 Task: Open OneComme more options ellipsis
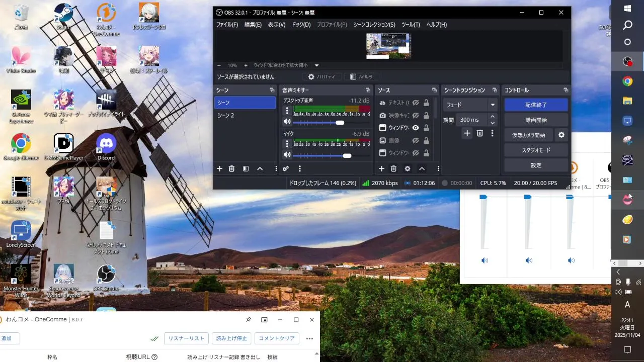pos(309,338)
